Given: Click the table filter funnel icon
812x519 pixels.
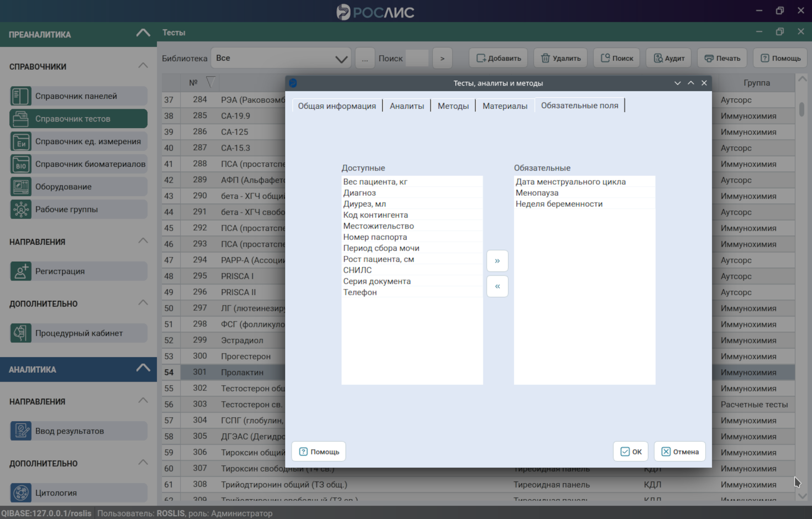Looking at the screenshot, I should [210, 82].
